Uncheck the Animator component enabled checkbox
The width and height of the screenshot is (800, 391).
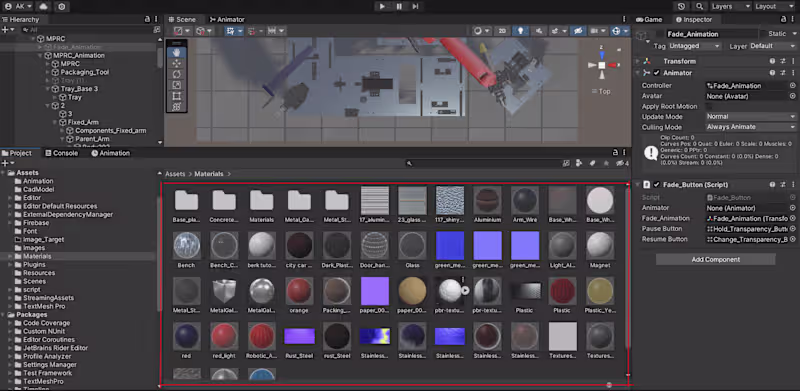(x=656, y=73)
